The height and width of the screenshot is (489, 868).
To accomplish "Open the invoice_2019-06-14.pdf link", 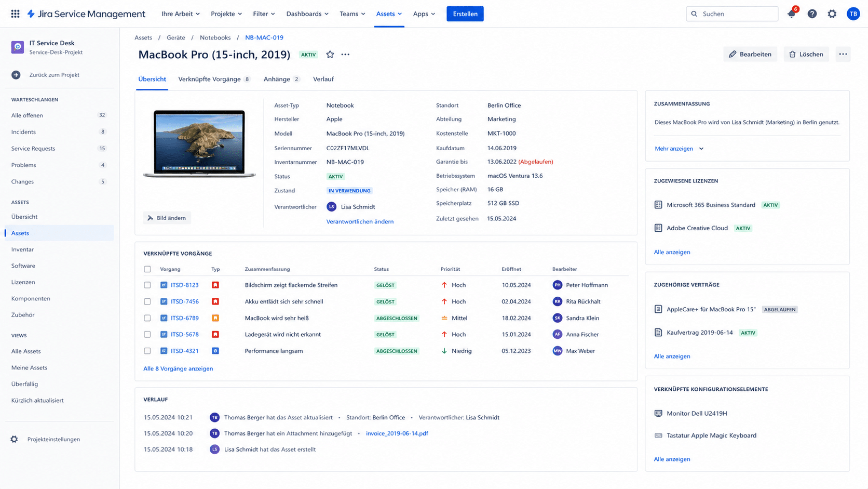I will tap(397, 433).
